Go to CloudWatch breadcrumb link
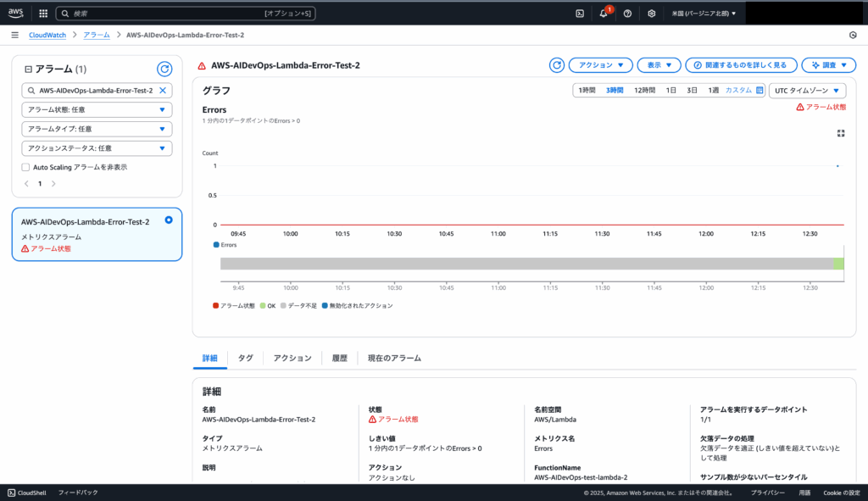The height and width of the screenshot is (501, 868). tap(48, 35)
